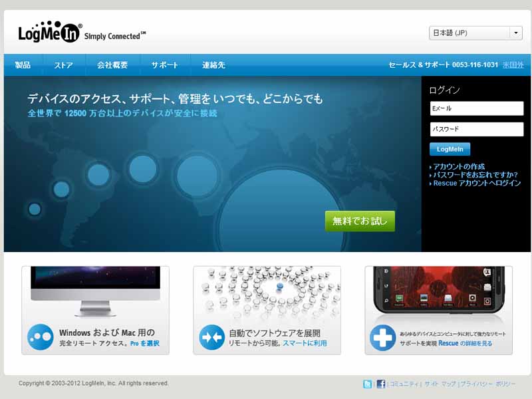Screen dimensions: 532x399
Task: Follow the Rescue アカウントへログイン link
Action: coord(477,184)
